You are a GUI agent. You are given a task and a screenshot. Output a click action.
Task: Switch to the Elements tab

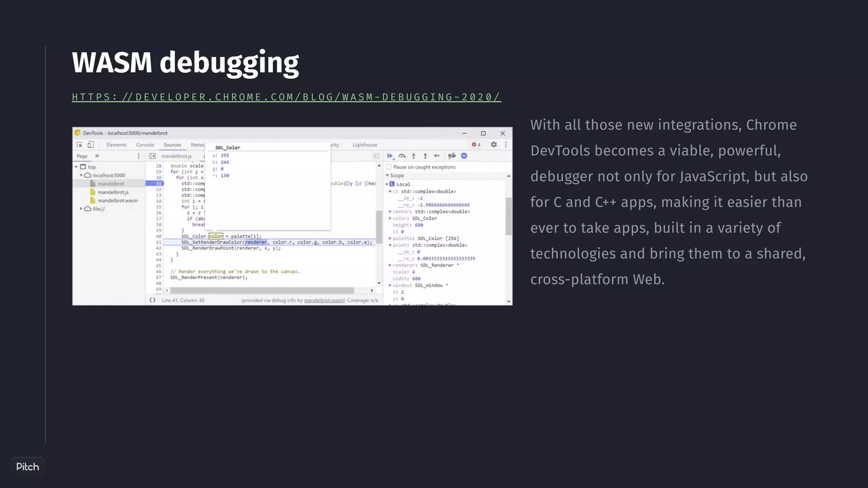pos(116,145)
